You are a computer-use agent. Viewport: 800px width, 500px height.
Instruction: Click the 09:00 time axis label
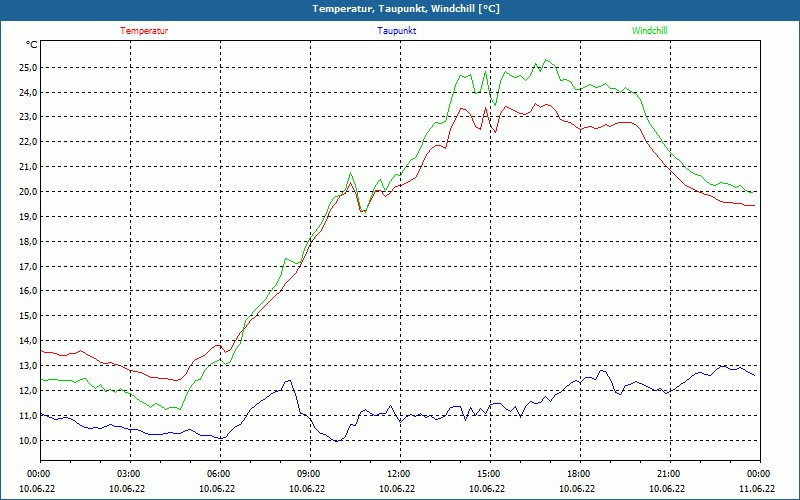[309, 474]
